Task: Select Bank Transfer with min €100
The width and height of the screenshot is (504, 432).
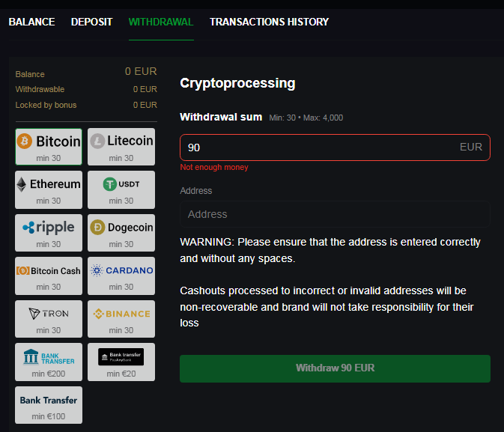Action: [49, 405]
